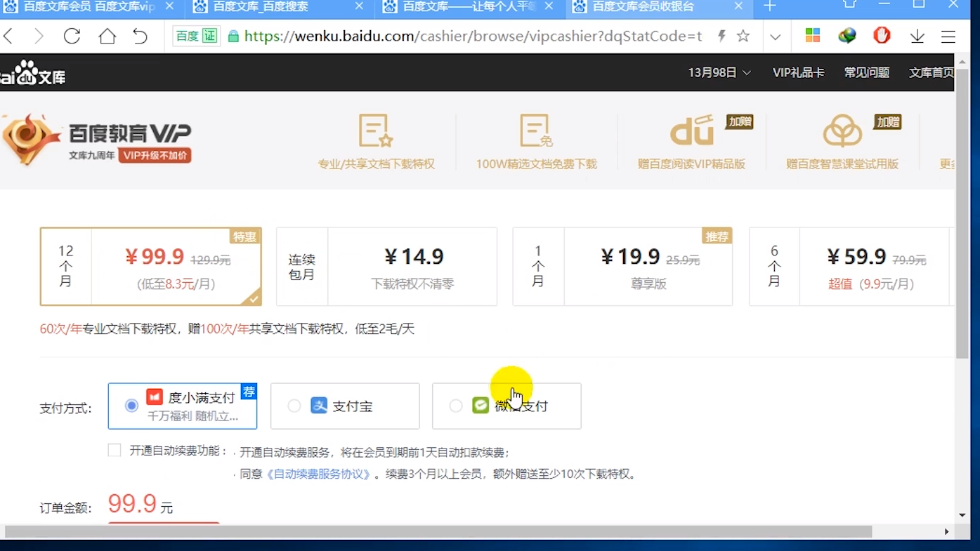Open the colorful four-square apps icon
980x551 pixels.
(x=813, y=36)
